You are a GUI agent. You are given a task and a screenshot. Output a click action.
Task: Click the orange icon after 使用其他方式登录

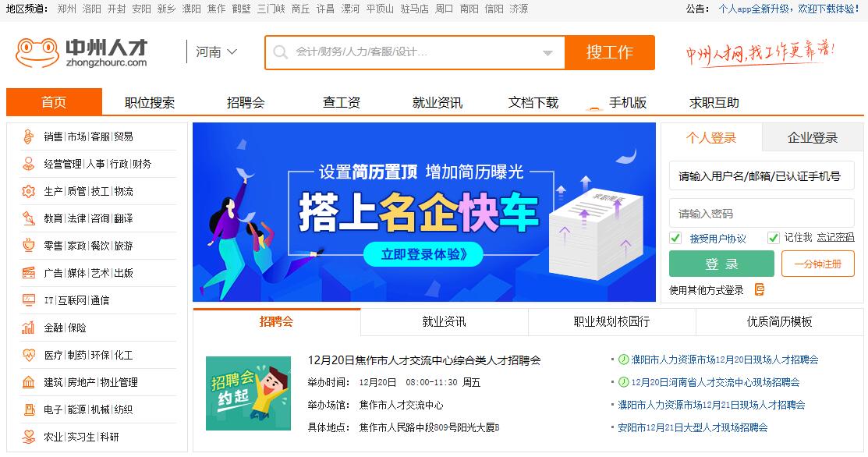point(760,289)
